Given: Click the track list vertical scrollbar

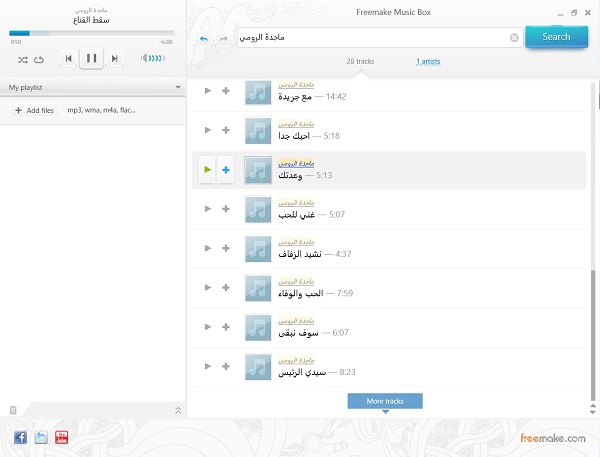Looking at the screenshot, I should [x=593, y=335].
